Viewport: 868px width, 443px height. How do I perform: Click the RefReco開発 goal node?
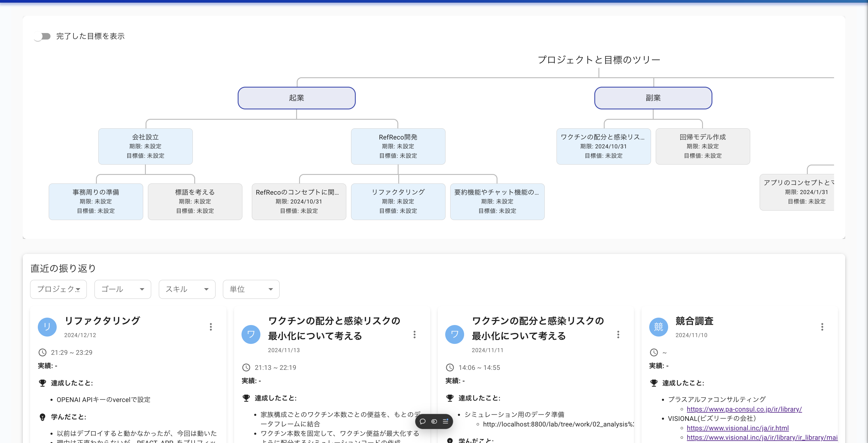point(398,146)
